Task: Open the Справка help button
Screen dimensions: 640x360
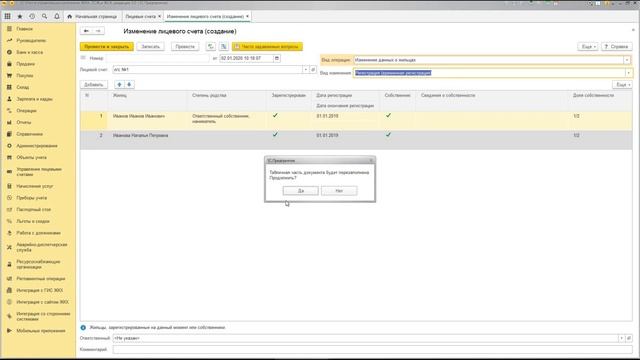Action: (x=616, y=47)
